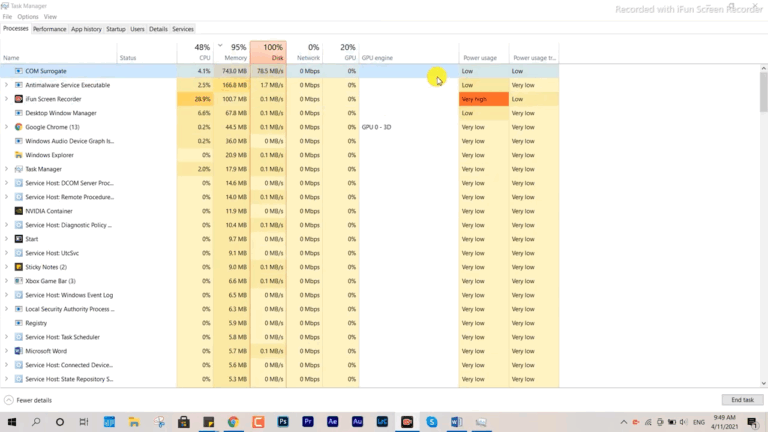
Task: Click the Windows Start button
Action: 12,422
